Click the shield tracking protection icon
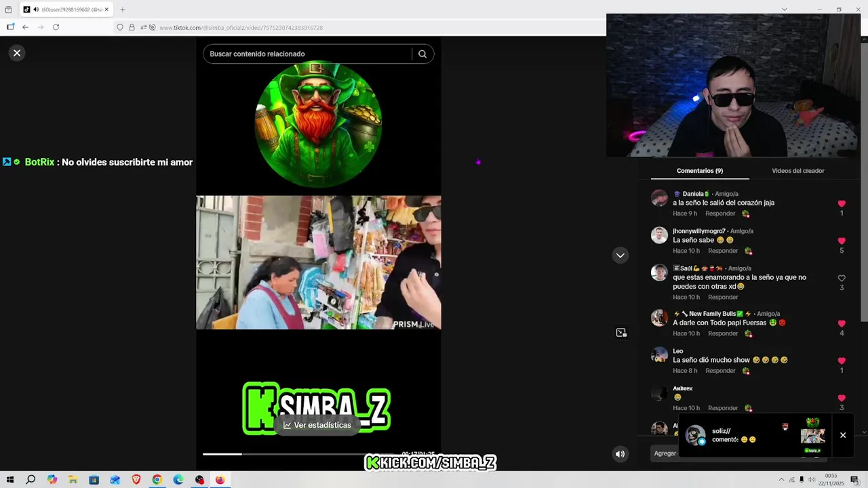The height and width of the screenshot is (488, 868). [x=120, y=28]
